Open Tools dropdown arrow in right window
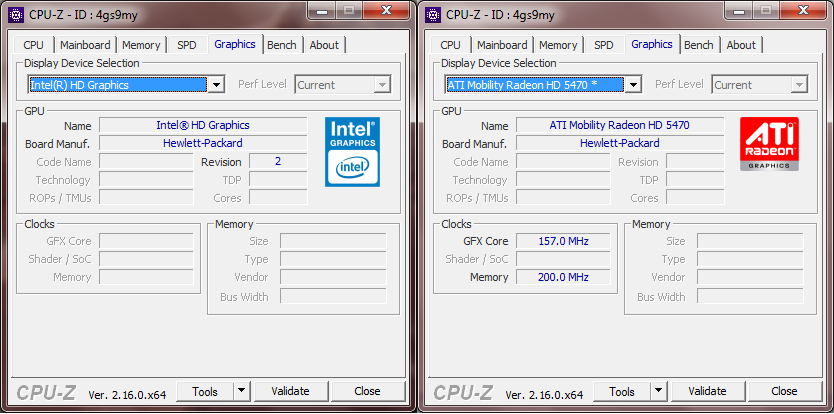 tap(659, 392)
